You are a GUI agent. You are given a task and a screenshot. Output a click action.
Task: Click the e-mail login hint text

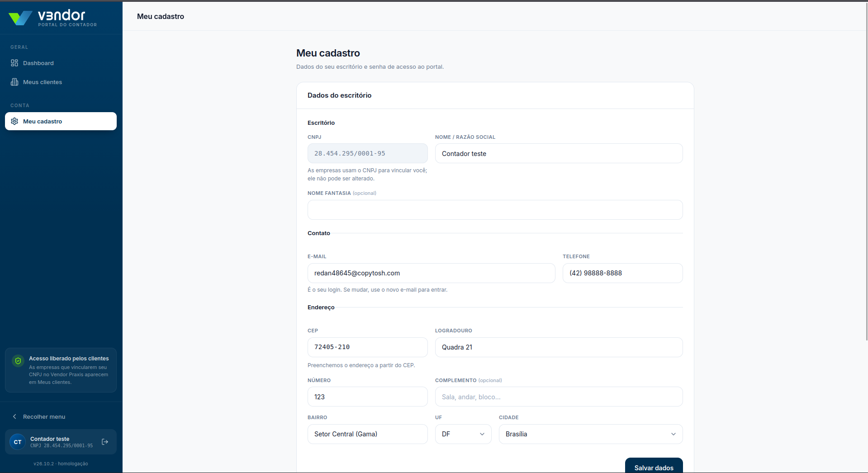tap(377, 290)
